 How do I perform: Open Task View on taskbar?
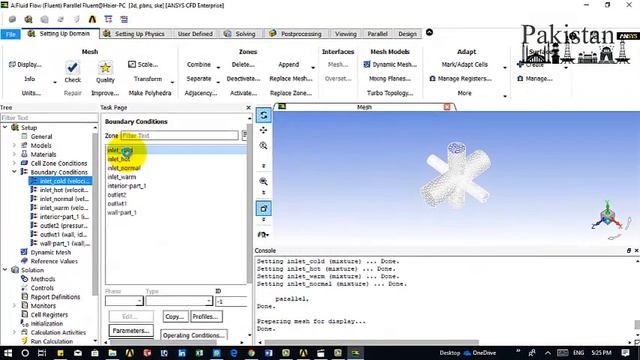coord(42,353)
